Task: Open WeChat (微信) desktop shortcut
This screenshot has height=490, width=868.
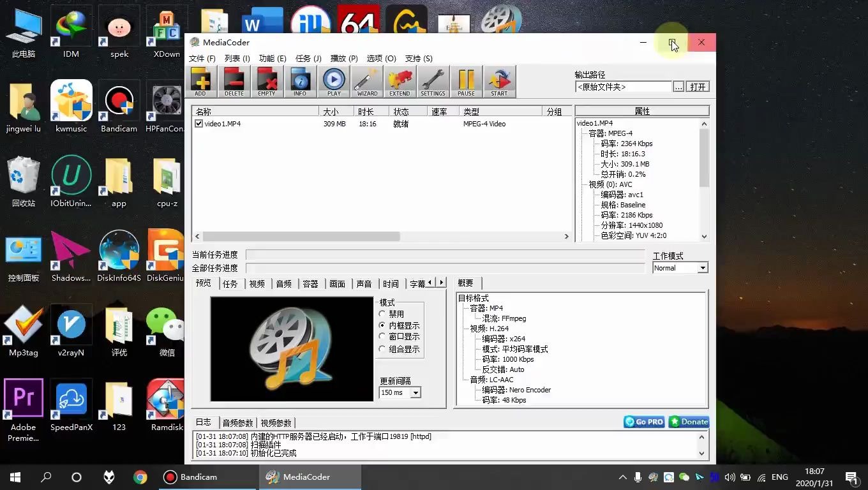Action: click(x=167, y=331)
